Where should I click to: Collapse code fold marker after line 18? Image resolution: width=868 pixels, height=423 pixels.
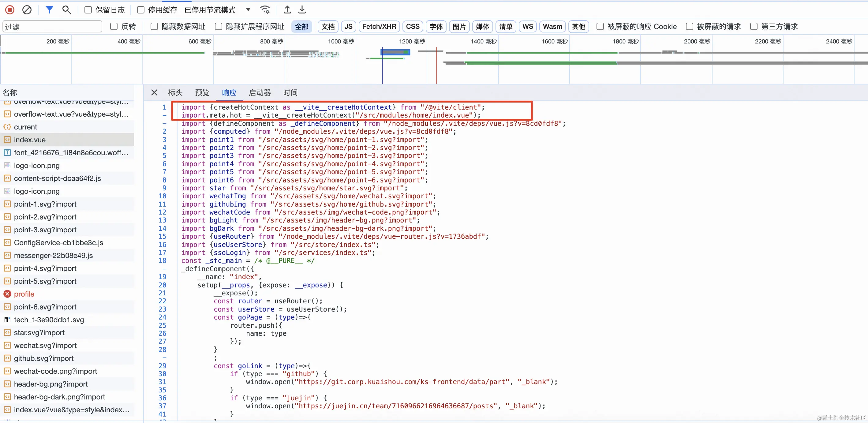click(164, 269)
